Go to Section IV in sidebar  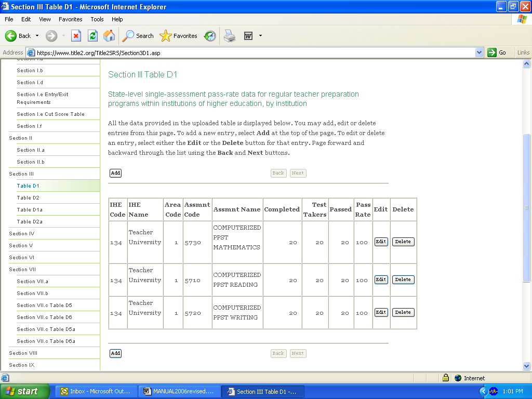coord(22,233)
